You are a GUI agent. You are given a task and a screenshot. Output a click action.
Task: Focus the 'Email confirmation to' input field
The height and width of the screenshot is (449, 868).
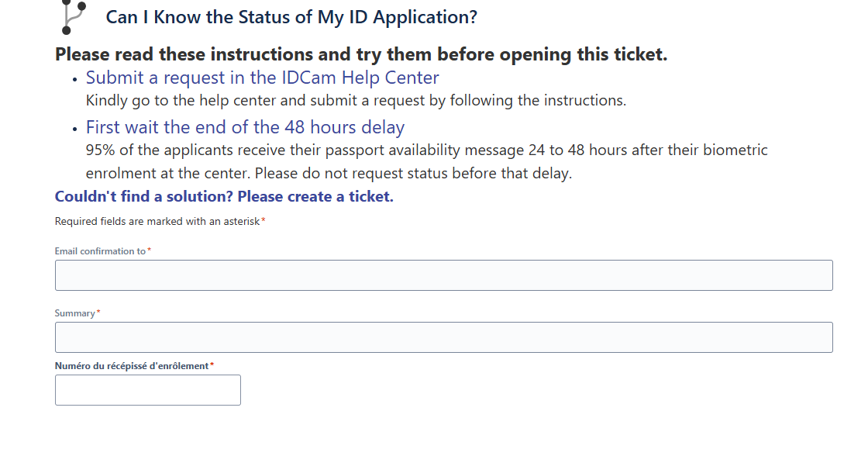coord(443,275)
